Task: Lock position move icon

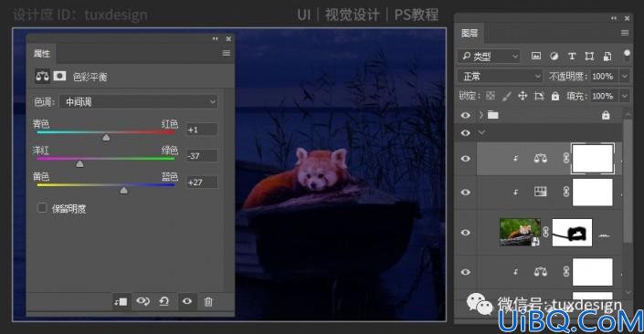Action: [x=523, y=96]
